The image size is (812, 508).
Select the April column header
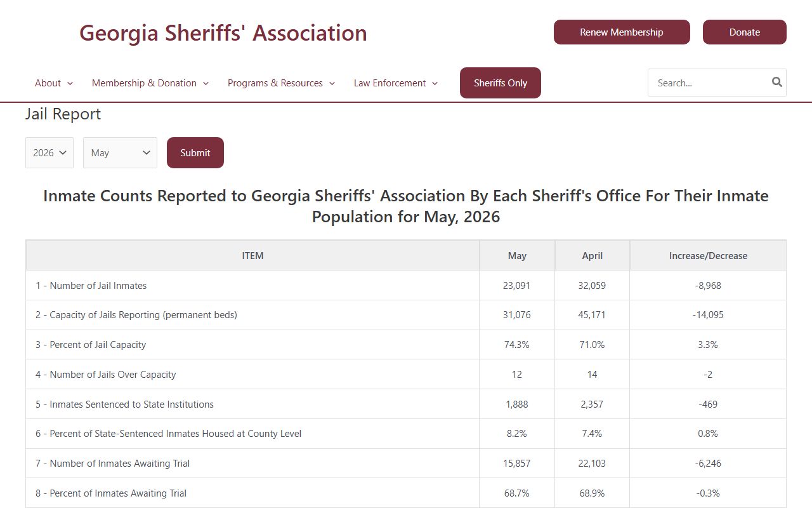(x=593, y=255)
